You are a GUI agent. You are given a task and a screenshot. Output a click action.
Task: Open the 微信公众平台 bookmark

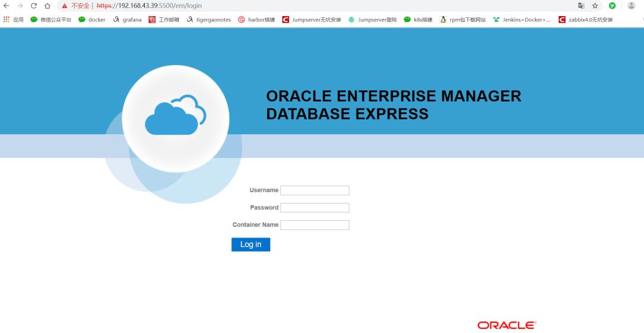51,19
